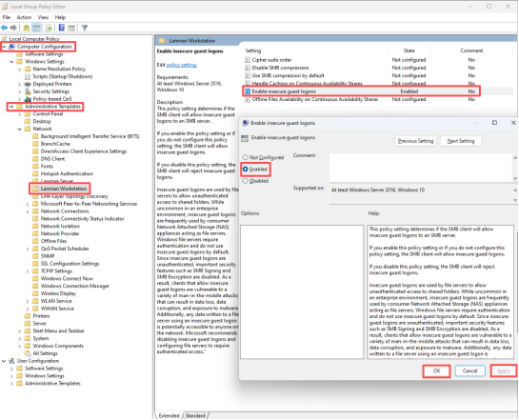The width and height of the screenshot is (519, 420).
Task: Select the Network Connections tree item
Action: (65, 211)
